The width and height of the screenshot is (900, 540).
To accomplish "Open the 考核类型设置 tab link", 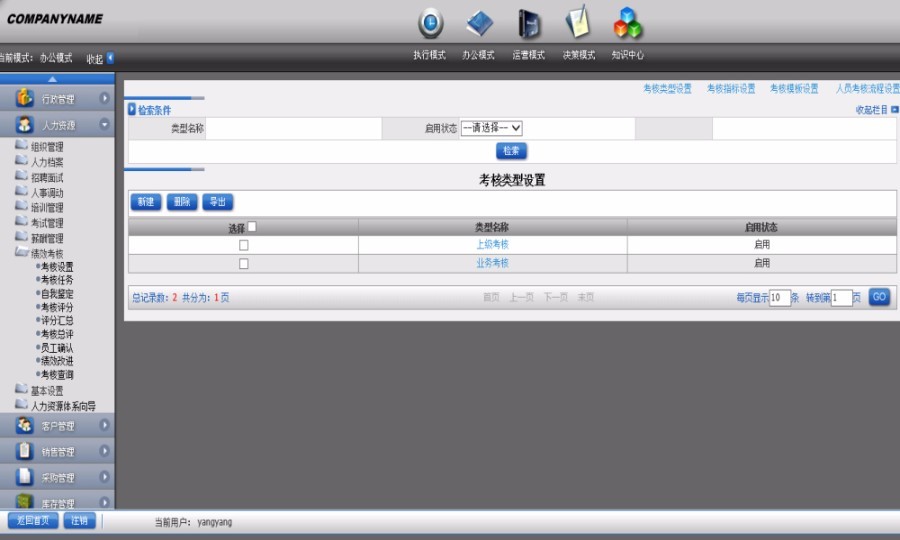I will point(667,88).
